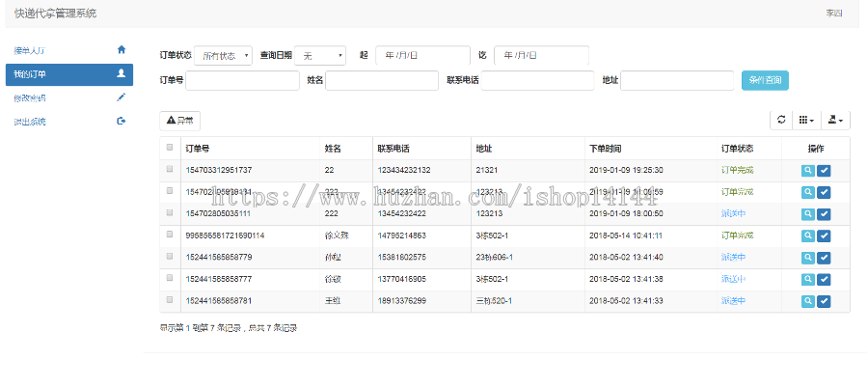This screenshot has width=868, height=388.
Task: Click the user icon beside 我的订单
Action: click(x=122, y=73)
